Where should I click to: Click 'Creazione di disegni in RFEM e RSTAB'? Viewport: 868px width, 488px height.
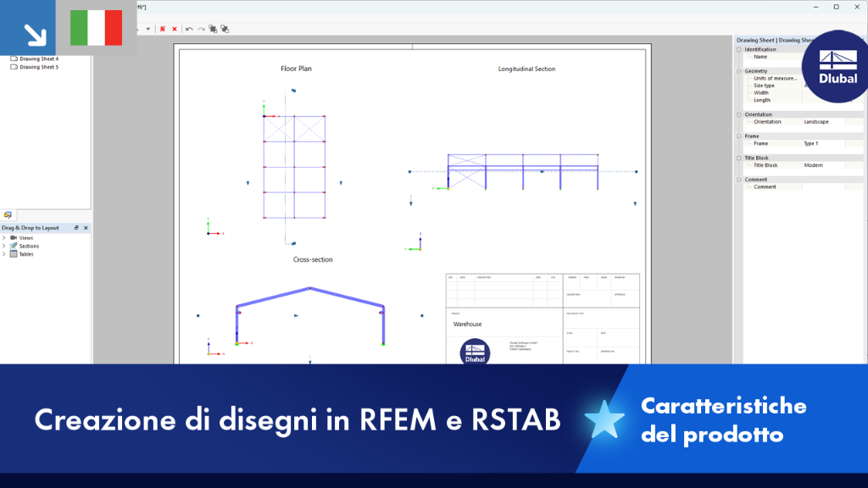(298, 420)
